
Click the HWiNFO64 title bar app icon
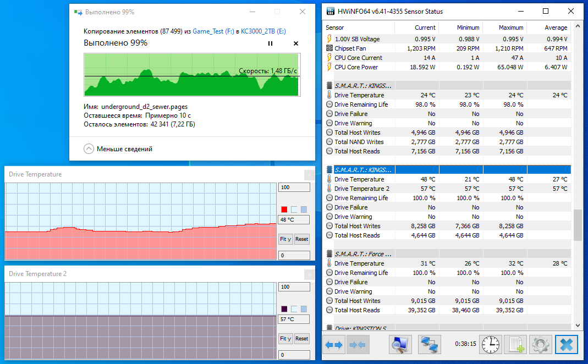pos(331,11)
